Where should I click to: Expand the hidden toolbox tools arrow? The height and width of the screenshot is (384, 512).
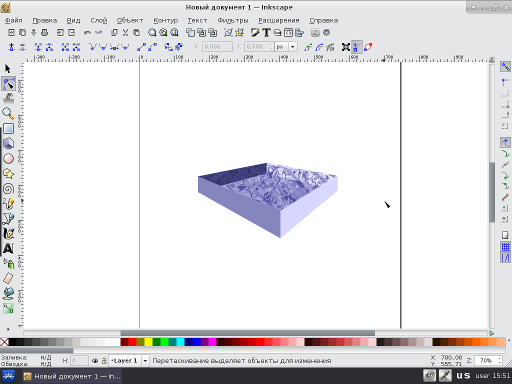[8, 329]
